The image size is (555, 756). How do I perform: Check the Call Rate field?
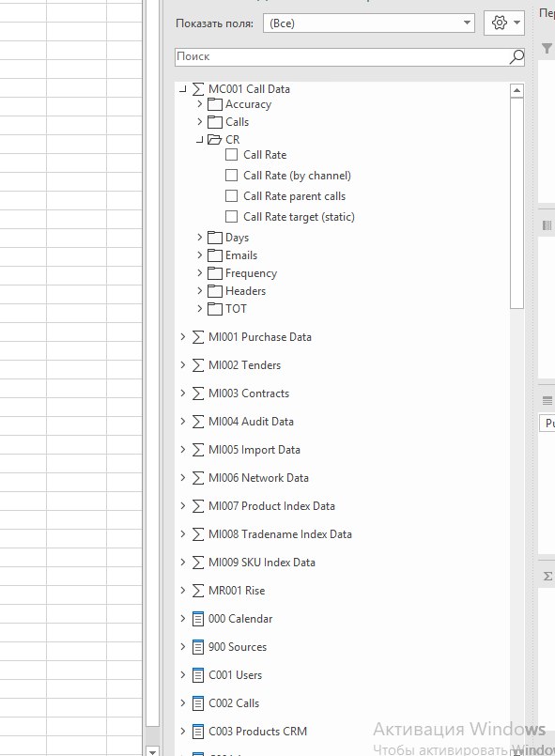231,155
